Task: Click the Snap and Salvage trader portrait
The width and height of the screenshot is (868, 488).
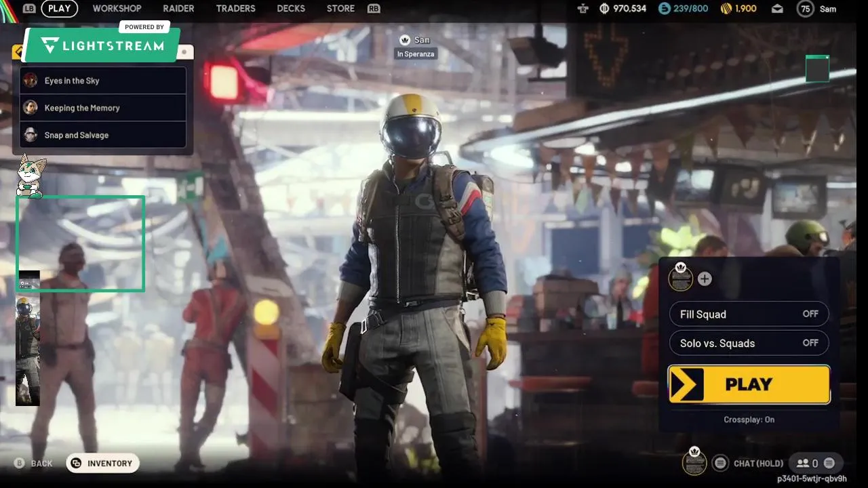Action: point(31,135)
